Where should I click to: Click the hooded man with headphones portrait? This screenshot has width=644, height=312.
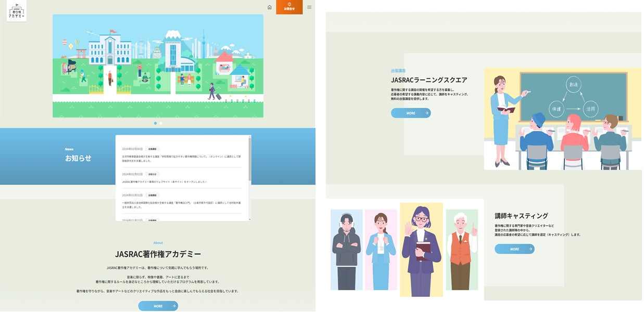point(347,249)
